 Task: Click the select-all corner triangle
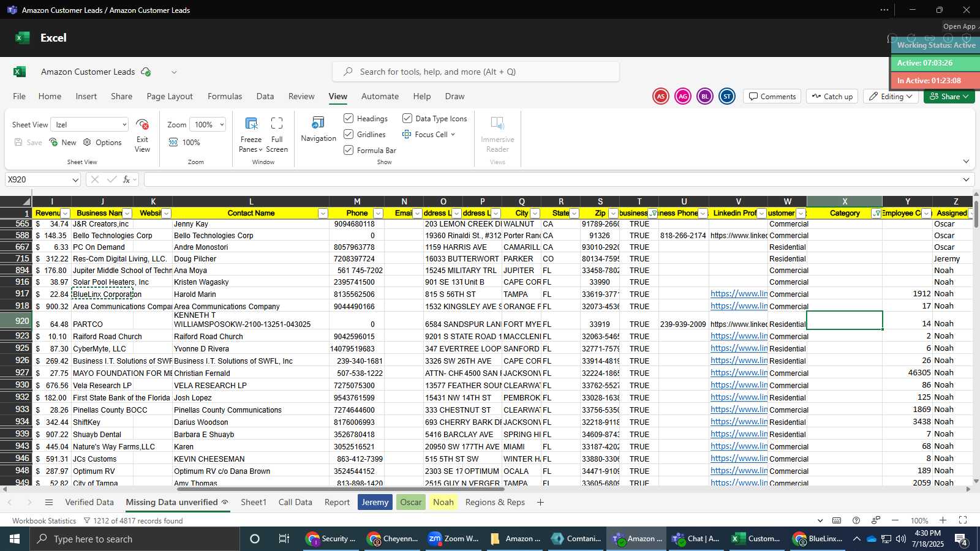click(26, 201)
